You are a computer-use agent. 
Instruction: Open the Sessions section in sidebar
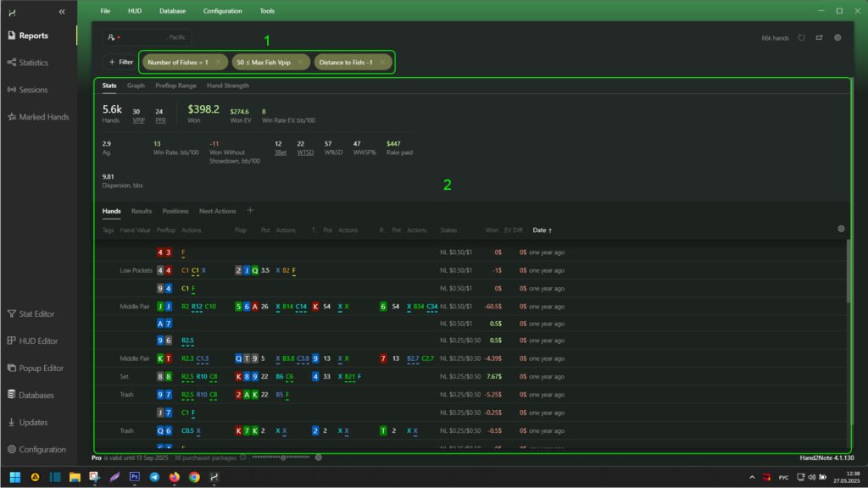point(33,90)
